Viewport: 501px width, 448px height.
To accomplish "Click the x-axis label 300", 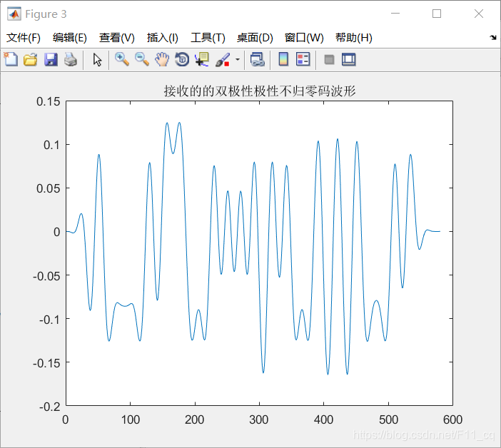I will pyautogui.click(x=258, y=419).
